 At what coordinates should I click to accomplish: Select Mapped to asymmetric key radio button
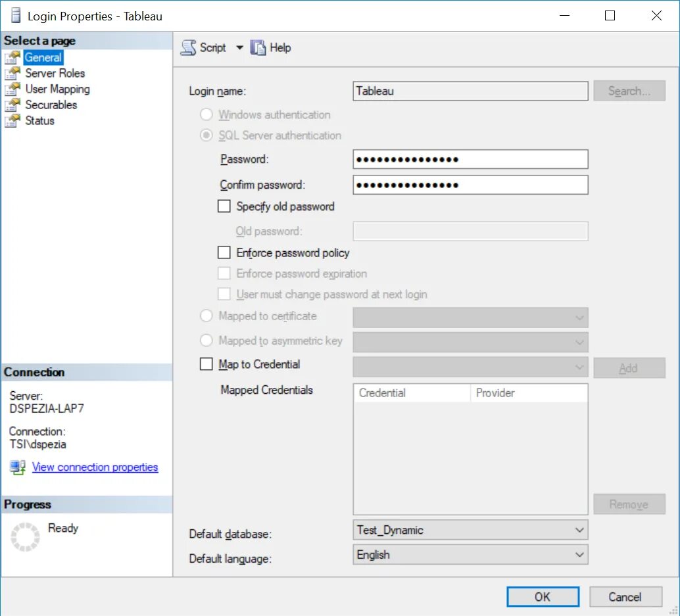[x=206, y=341]
